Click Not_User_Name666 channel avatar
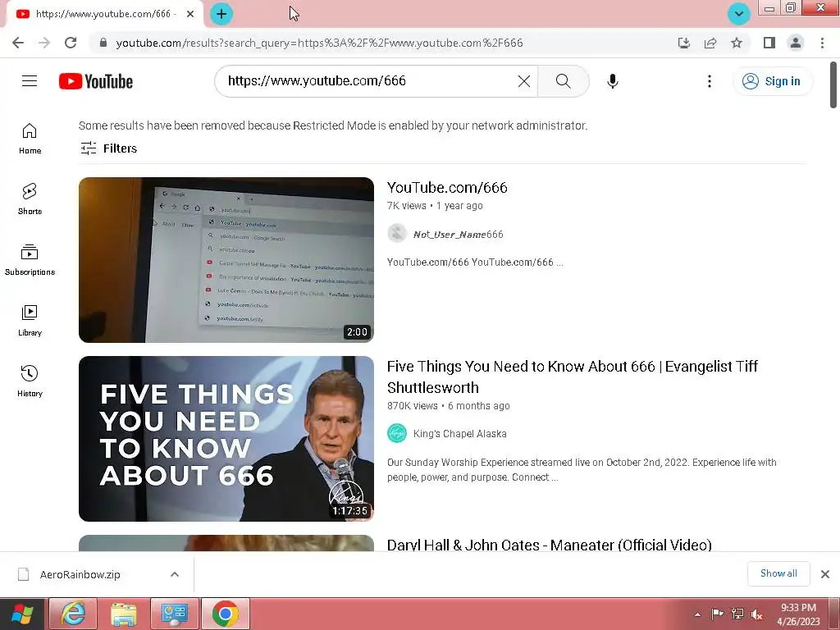This screenshot has width=840, height=630. coord(397,233)
